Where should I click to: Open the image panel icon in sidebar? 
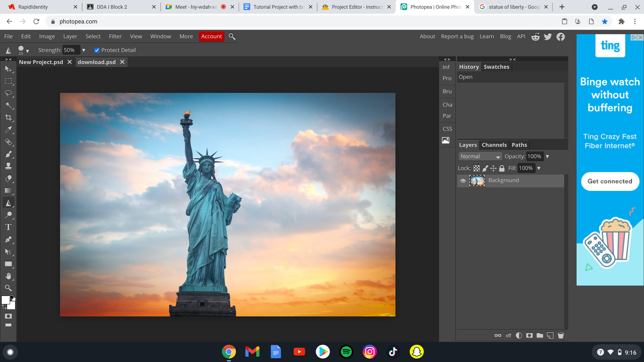pyautogui.click(x=445, y=140)
